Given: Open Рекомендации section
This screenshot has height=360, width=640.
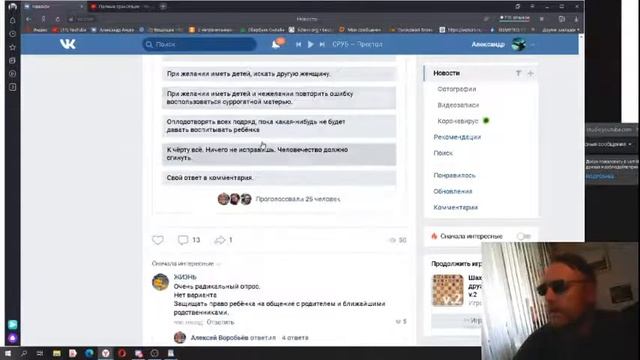Looking at the screenshot, I should tap(457, 137).
